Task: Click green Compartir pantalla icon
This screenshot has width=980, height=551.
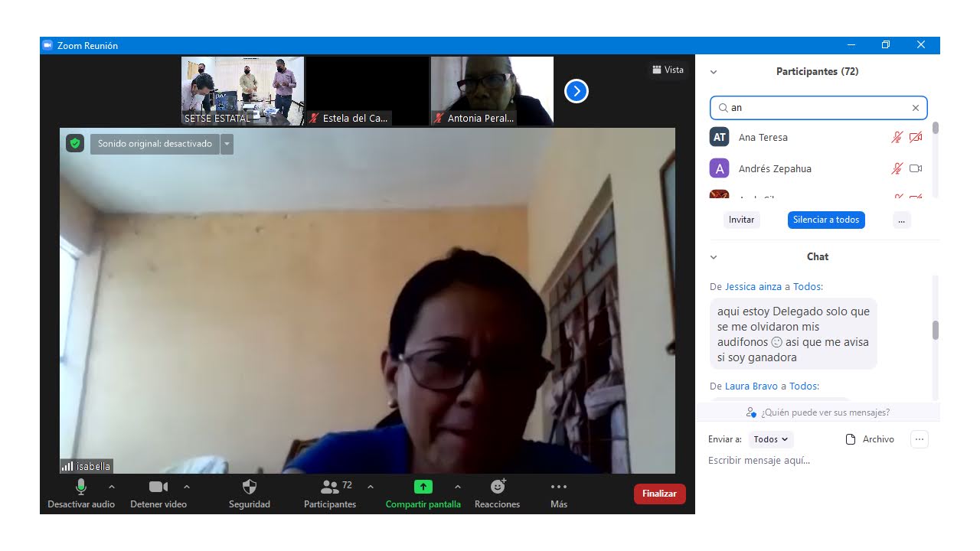Action: 423,487
